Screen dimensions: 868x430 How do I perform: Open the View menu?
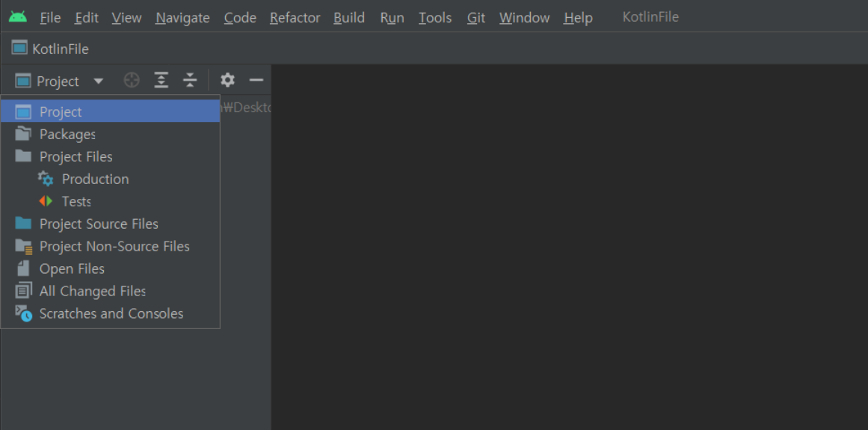coord(126,18)
